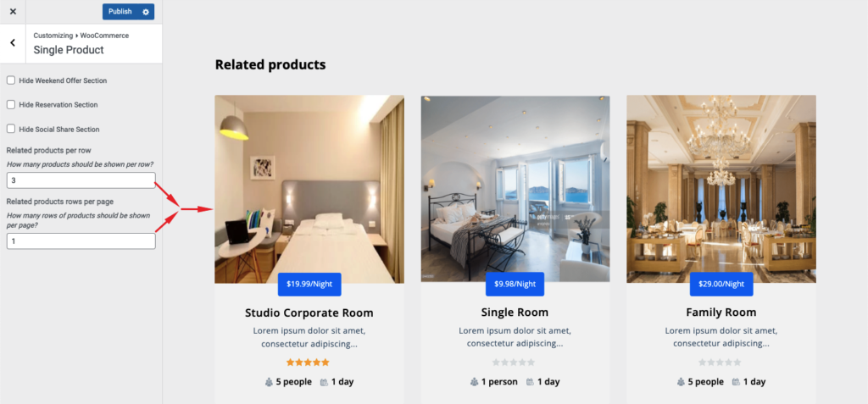This screenshot has height=404, width=868.
Task: Click the people icon under Studio Corporate Room
Action: [x=269, y=382]
